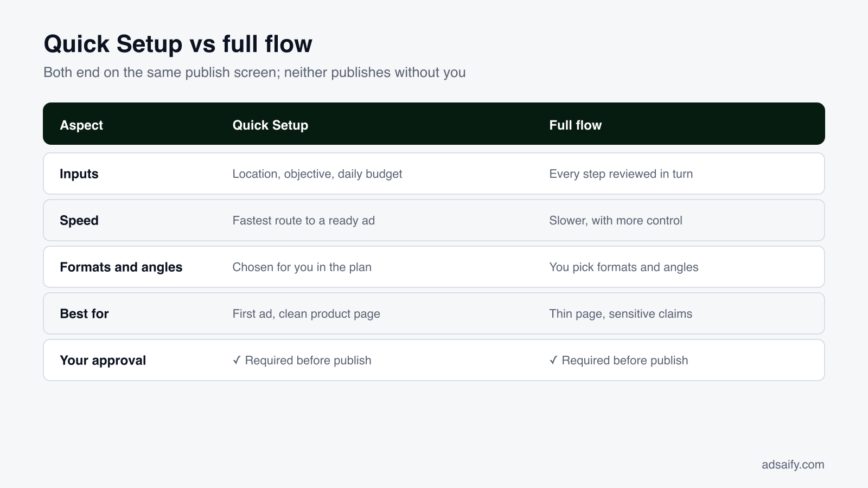Click 'Thin page, sensitive claims' cell
The image size is (868, 488).
pyautogui.click(x=621, y=314)
